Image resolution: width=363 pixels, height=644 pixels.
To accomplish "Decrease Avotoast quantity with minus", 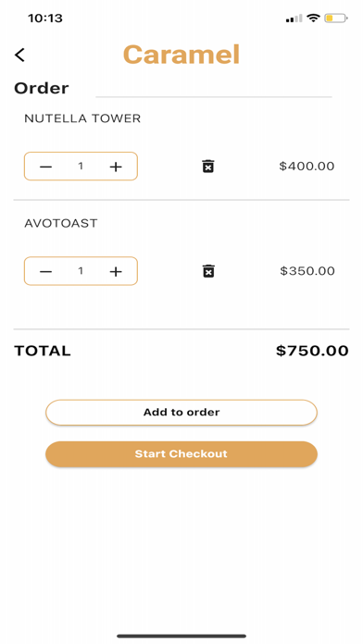I will (45, 271).
